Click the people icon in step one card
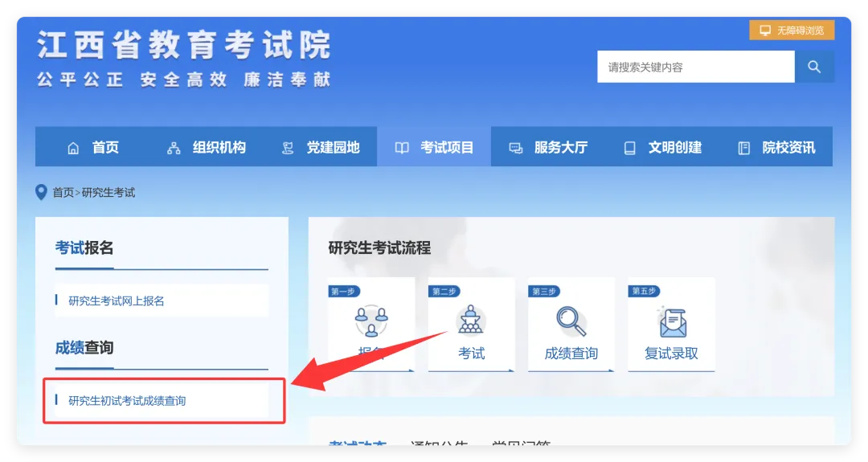868x462 pixels. [x=371, y=321]
